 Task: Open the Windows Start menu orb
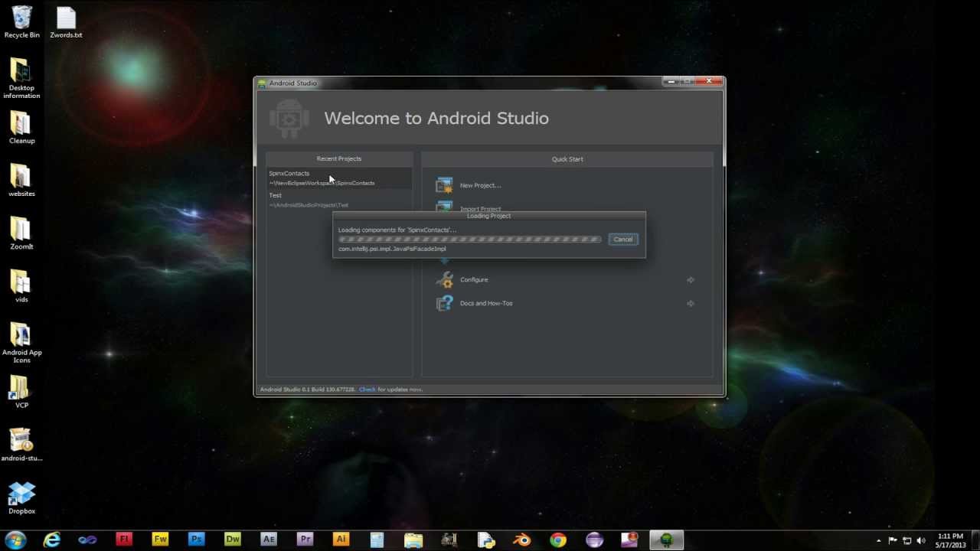(15, 540)
